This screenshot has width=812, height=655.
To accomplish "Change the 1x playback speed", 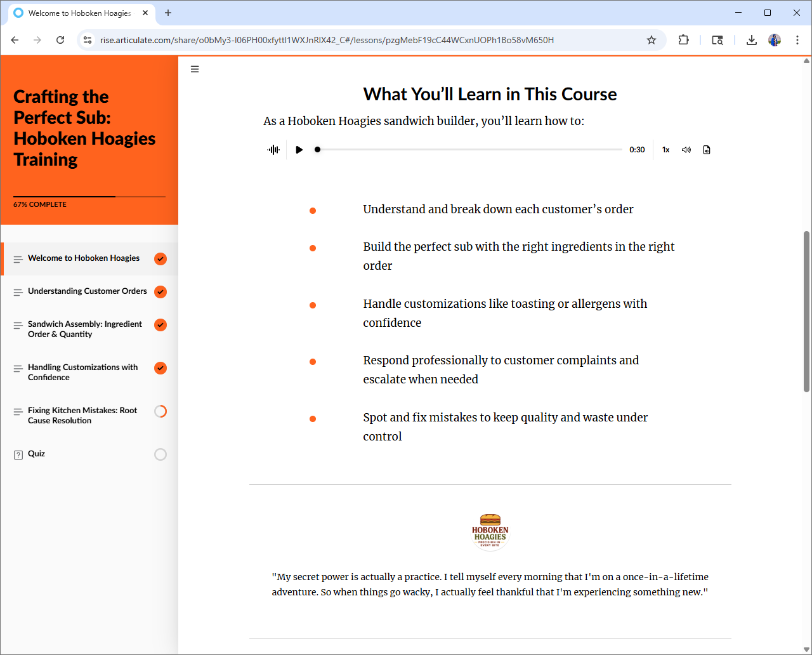I will click(x=666, y=150).
